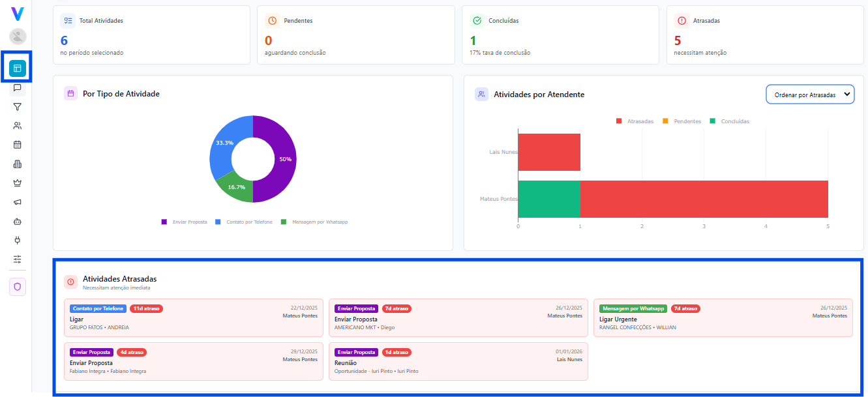Open the contacts people icon in sidebar
Viewport: 868px width, 397px height.
18,126
